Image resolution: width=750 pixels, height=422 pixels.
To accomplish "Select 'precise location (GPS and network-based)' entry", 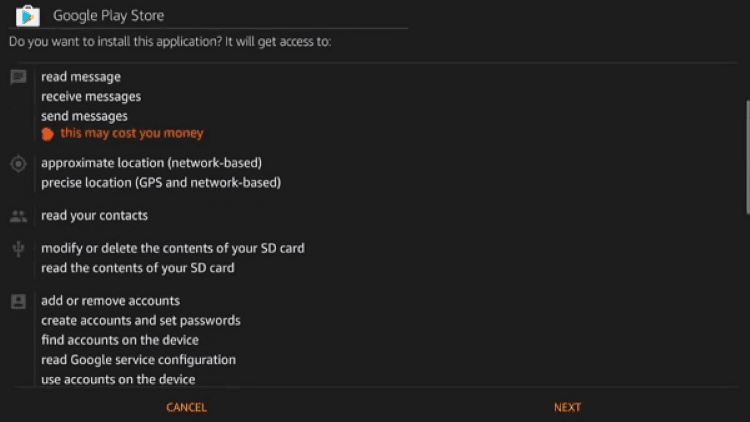I will point(161,183).
